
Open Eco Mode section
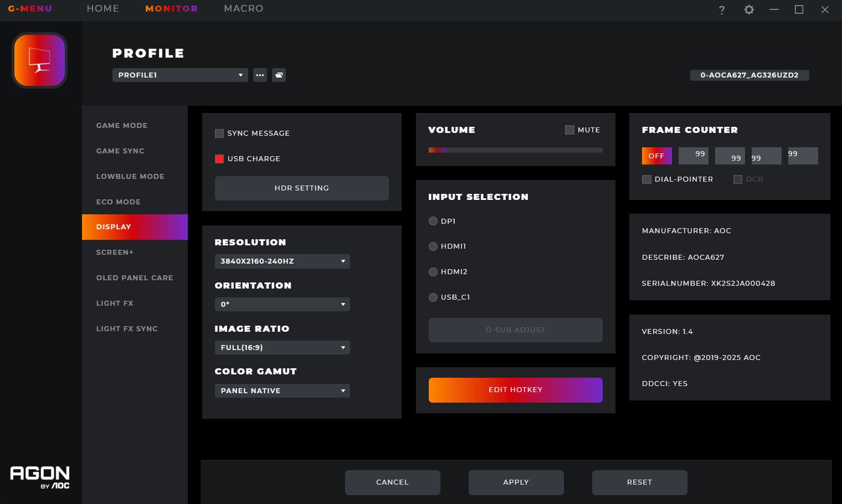pyautogui.click(x=135, y=202)
